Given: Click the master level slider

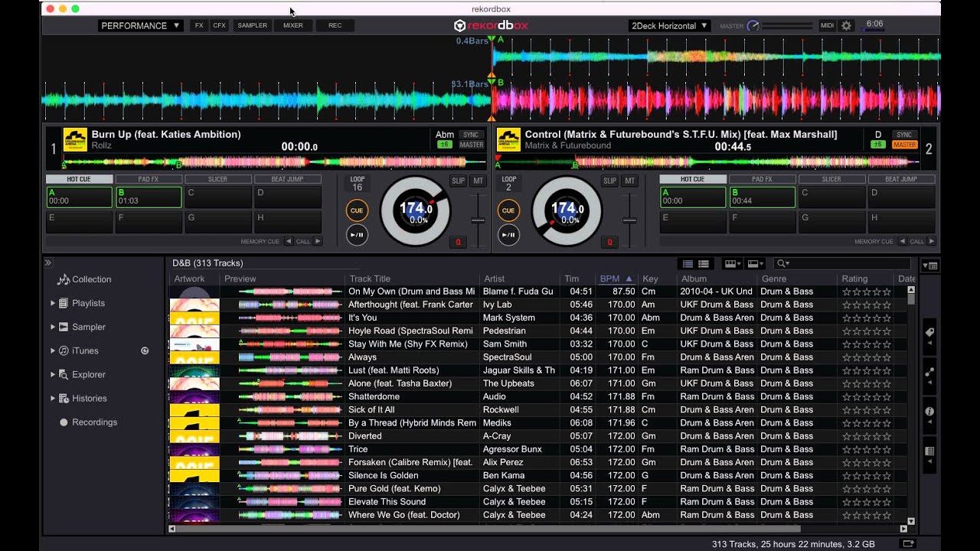Looking at the screenshot, I should point(789,25).
